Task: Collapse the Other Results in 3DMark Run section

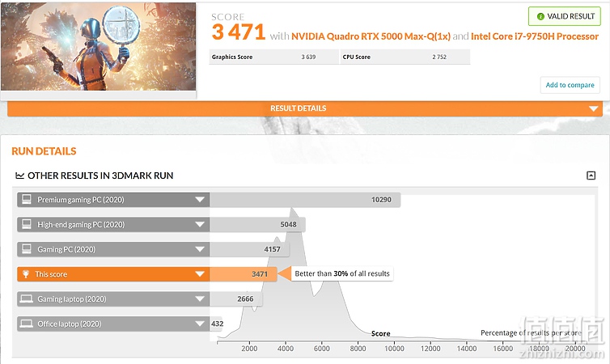Action: point(591,176)
